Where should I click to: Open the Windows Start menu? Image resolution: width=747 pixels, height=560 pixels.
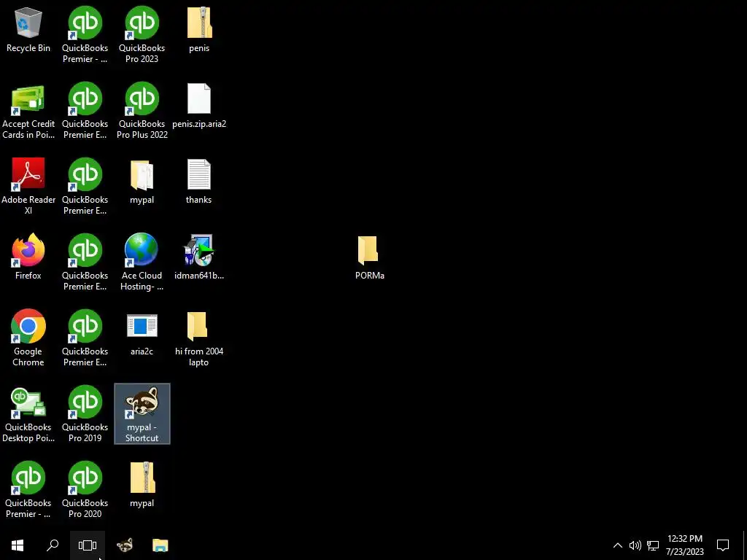(x=18, y=545)
